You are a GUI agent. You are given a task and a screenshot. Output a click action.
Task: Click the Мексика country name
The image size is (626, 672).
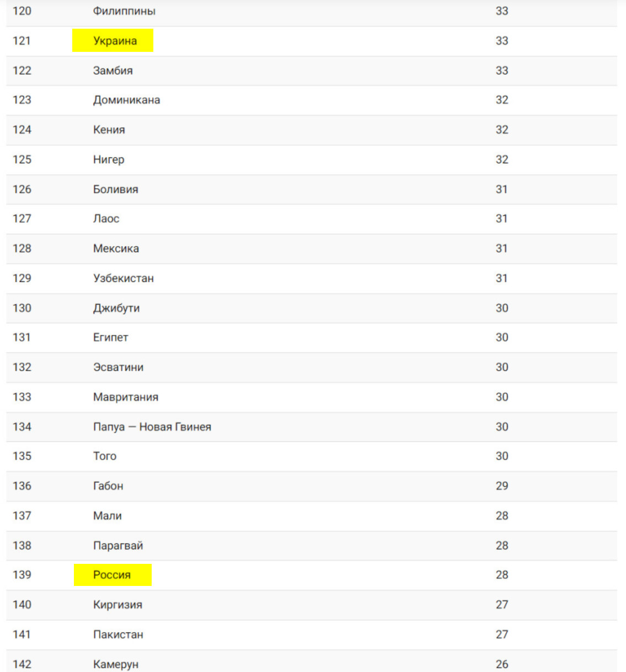click(x=116, y=248)
